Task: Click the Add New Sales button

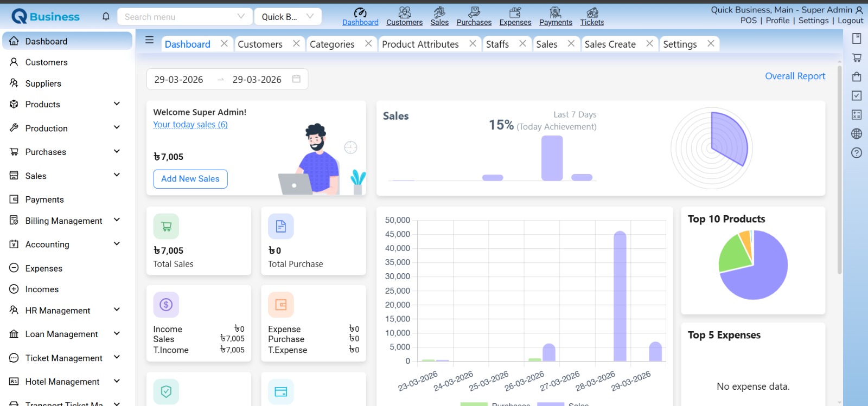Action: [190, 179]
